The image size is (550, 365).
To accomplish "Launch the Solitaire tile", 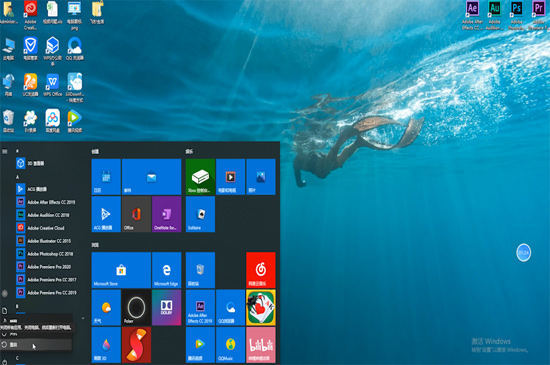I will click(200, 214).
